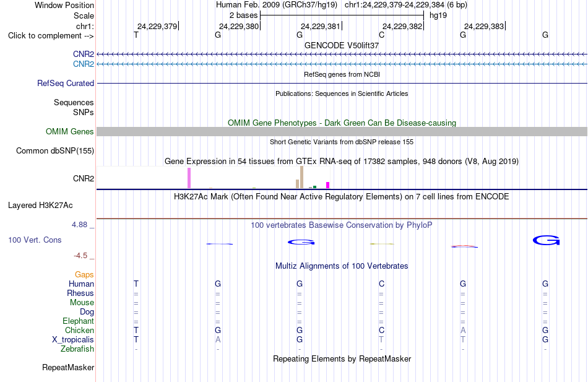Image resolution: width=588 pixels, height=382 pixels.
Task: Click the CNR2 GTEx expression label
Action: click(84, 178)
